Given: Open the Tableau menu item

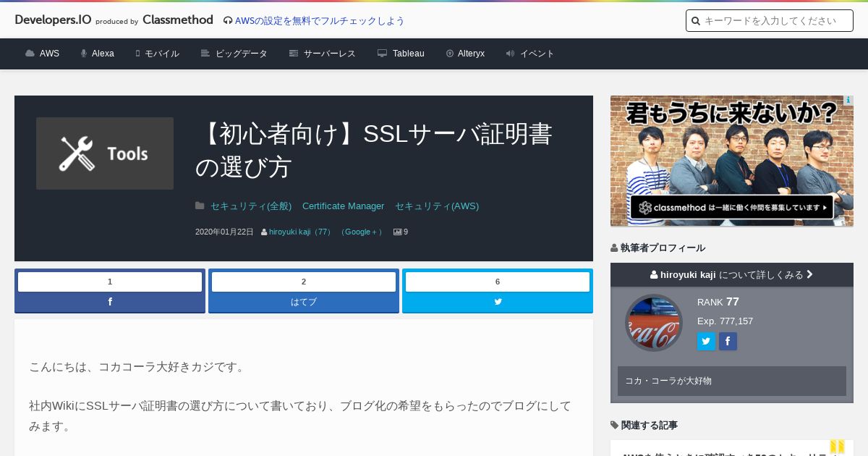Looking at the screenshot, I should coord(401,54).
